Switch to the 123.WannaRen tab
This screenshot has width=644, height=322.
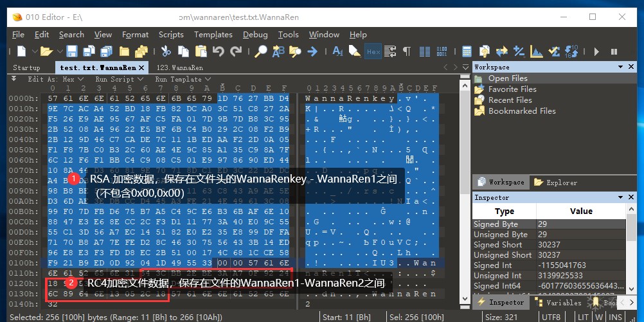coord(180,67)
